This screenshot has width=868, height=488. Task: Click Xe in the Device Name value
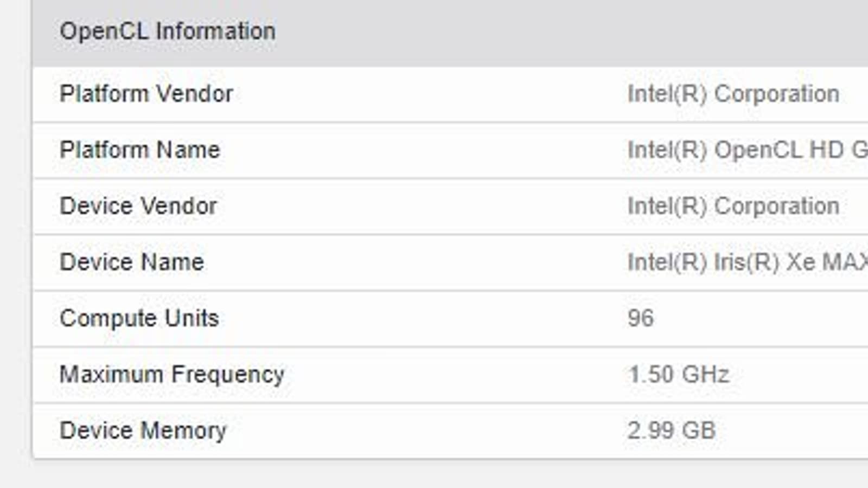coord(801,262)
